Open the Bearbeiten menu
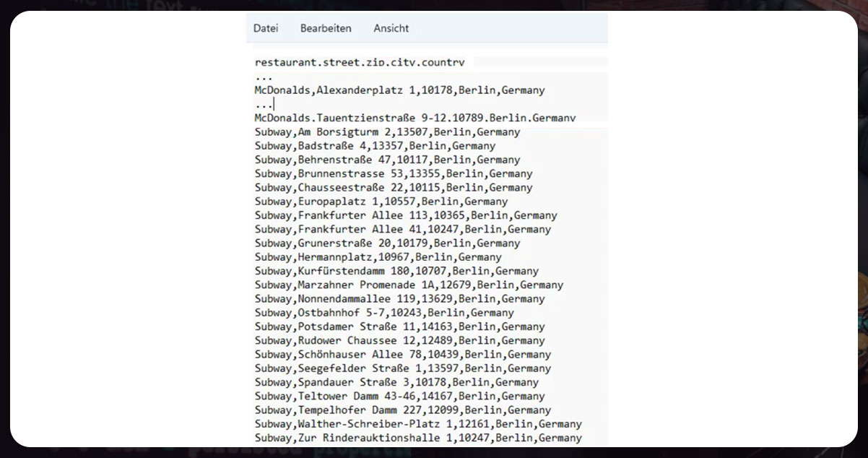 [326, 28]
